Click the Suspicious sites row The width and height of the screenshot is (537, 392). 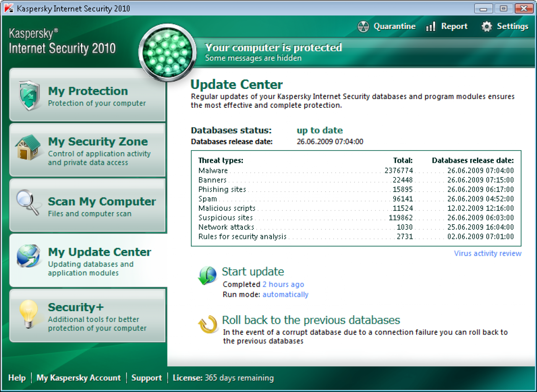pyautogui.click(x=356, y=218)
